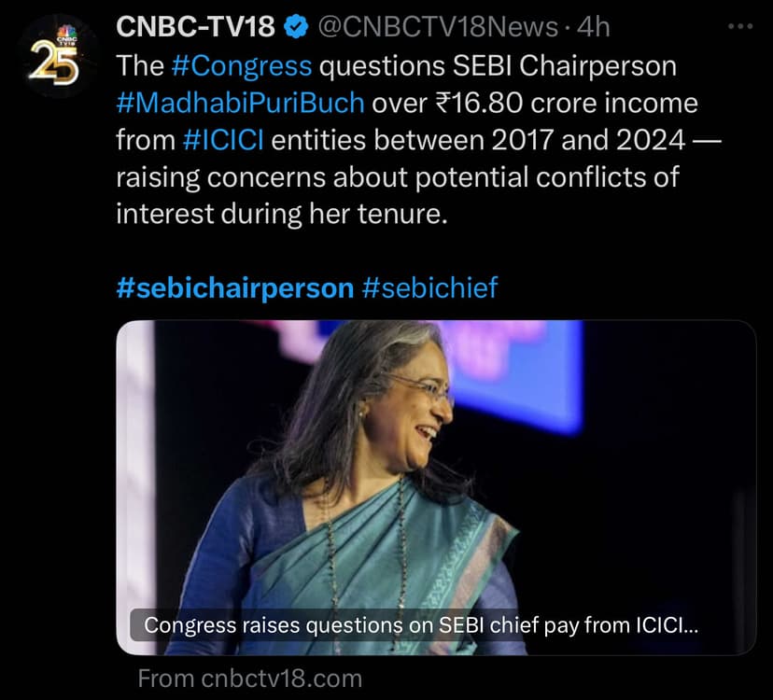Open the #Congress hashtag
Viewport: 773px width, 700px height.
(x=240, y=65)
